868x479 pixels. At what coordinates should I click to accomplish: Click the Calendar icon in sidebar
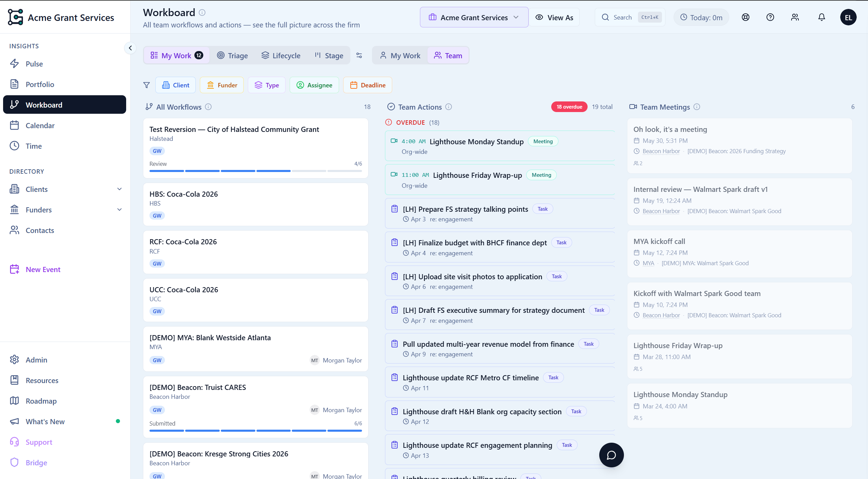(14, 125)
